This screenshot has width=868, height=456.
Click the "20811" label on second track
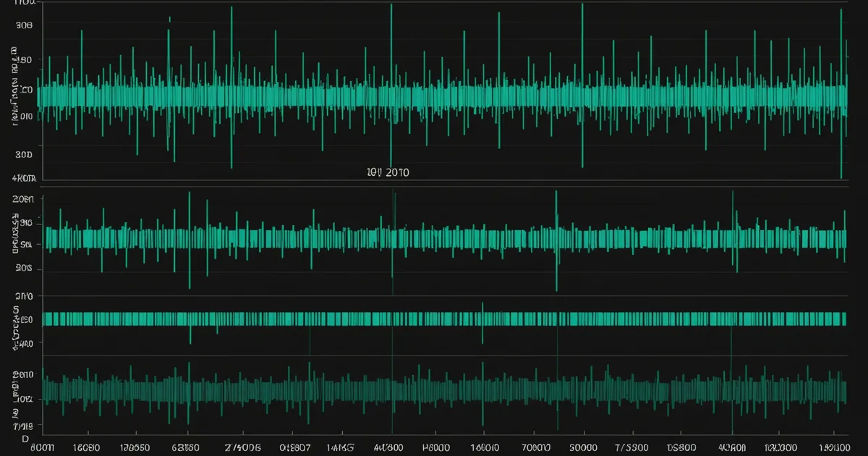pos(24,199)
